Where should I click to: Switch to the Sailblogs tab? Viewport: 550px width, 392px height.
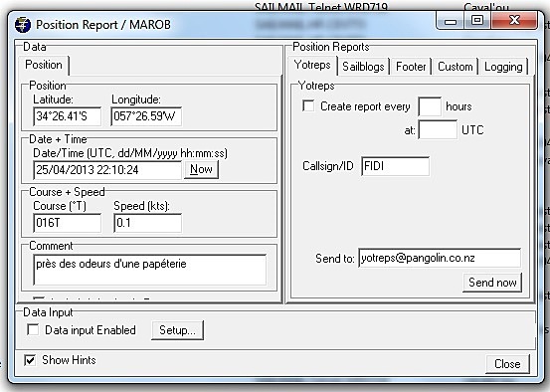pyautogui.click(x=363, y=67)
